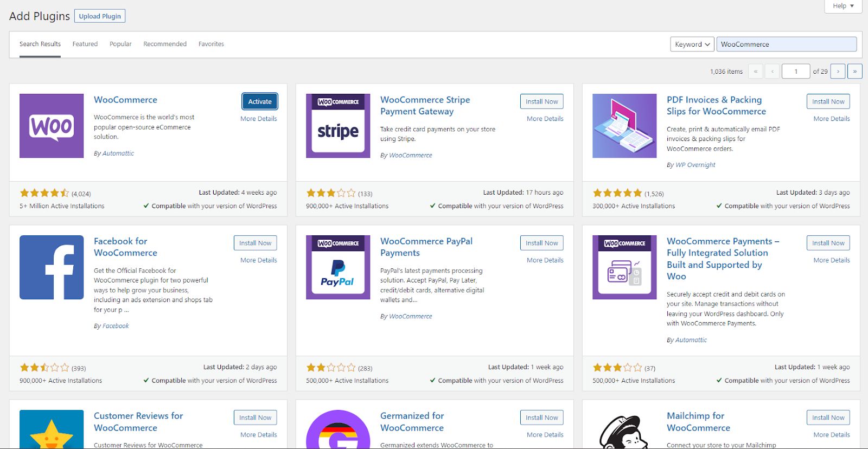Open More Details for Customer Reviews plugin
This screenshot has height=449, width=868.
coord(259,435)
